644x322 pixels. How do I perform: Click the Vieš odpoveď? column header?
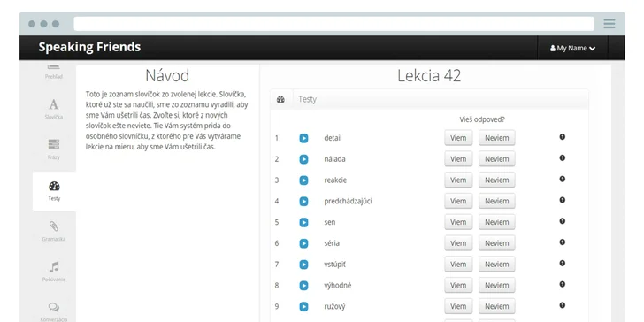(482, 119)
